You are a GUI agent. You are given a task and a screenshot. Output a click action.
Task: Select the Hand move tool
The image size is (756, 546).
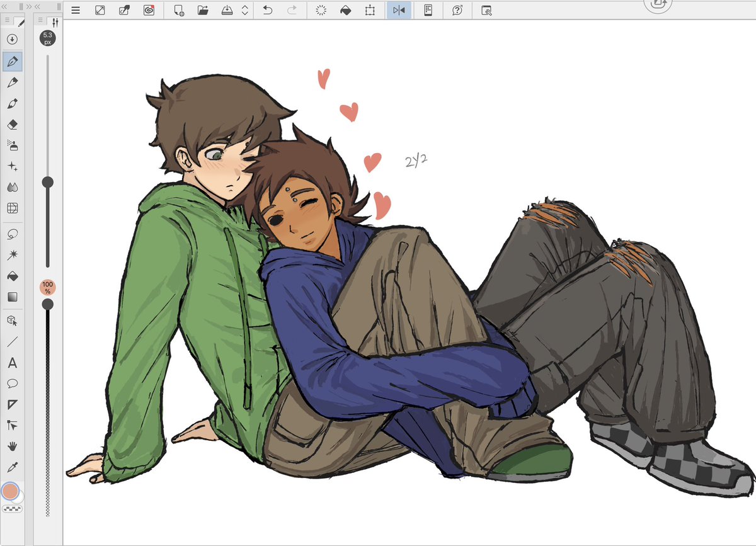point(12,446)
